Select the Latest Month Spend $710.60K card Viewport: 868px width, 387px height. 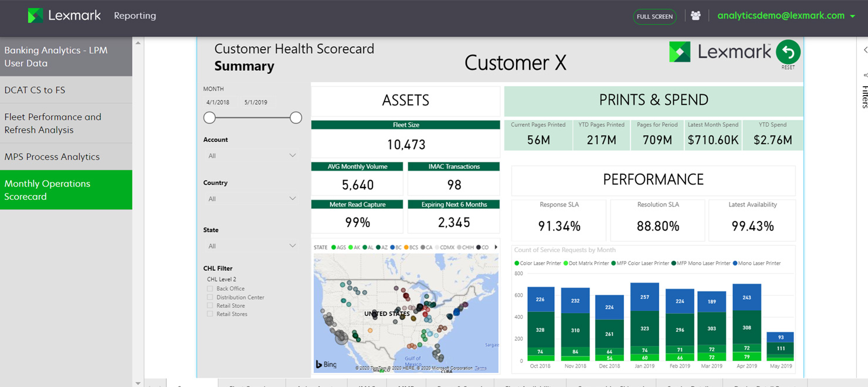[713, 135]
